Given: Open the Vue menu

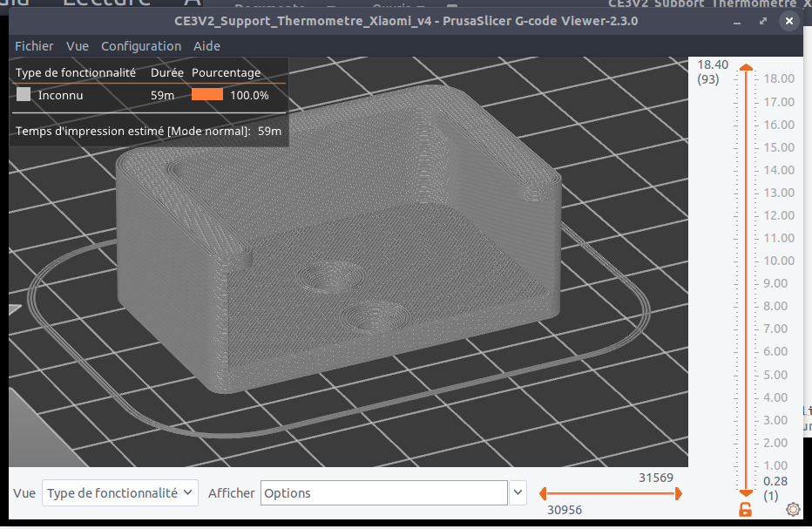Looking at the screenshot, I should pyautogui.click(x=78, y=46).
